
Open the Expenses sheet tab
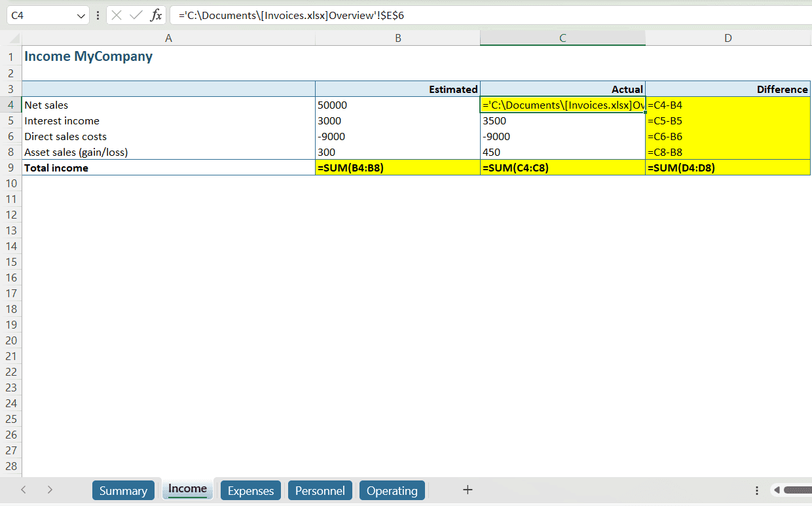pyautogui.click(x=251, y=490)
